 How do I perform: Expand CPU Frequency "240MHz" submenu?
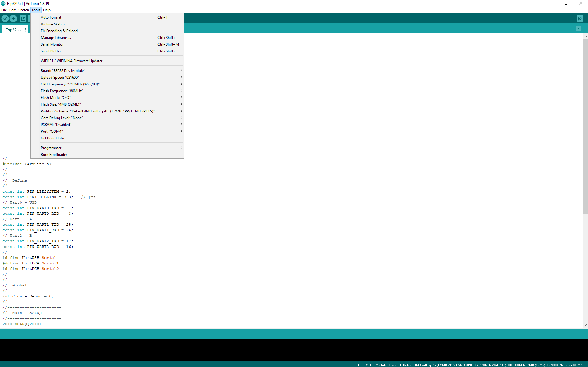[x=107, y=84]
